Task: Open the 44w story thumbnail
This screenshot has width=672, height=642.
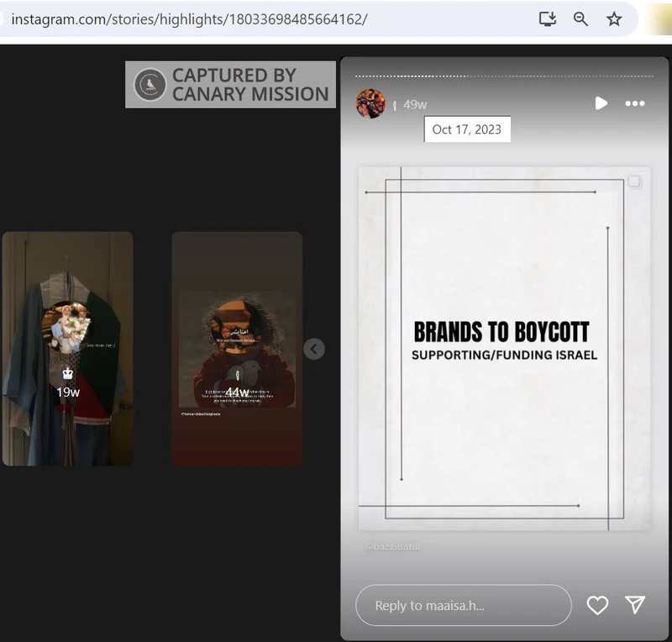Action: [237, 349]
